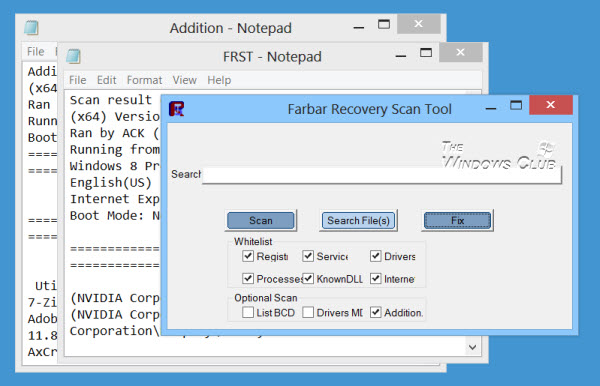Screen dimensions: 600x386
Task: Toggle the Services whitelist checkbox
Action: [x=308, y=256]
